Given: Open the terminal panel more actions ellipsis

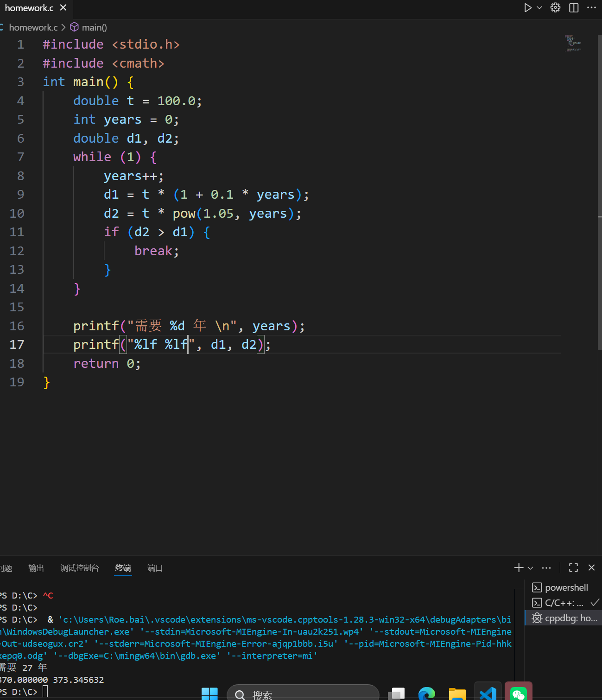Looking at the screenshot, I should (547, 568).
